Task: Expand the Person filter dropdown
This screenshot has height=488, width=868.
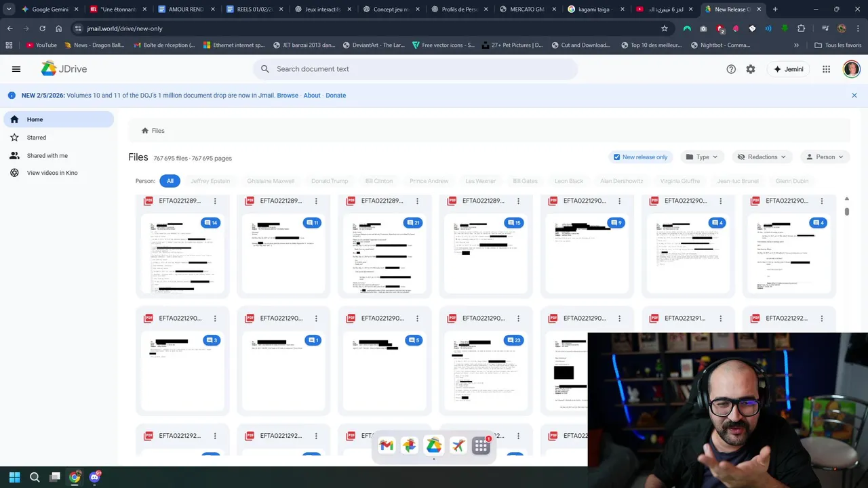Action: point(825,157)
